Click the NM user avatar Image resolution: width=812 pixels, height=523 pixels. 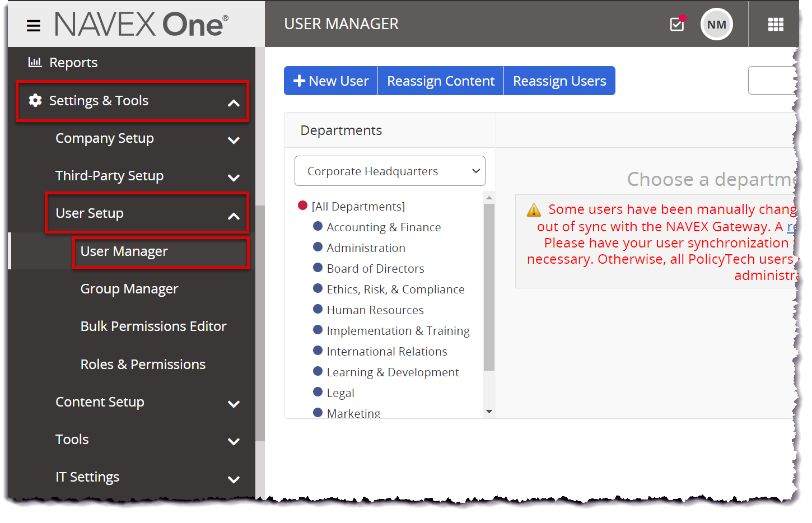tap(716, 24)
